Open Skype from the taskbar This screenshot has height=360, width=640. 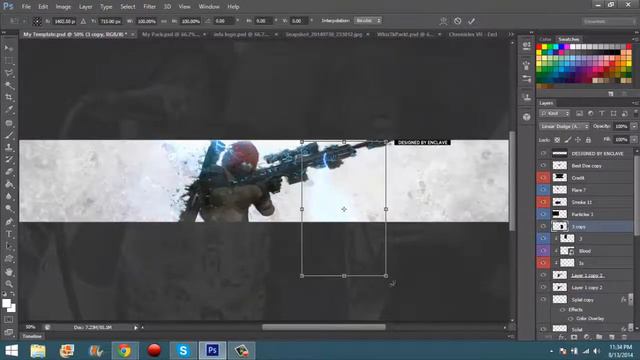[183, 351]
